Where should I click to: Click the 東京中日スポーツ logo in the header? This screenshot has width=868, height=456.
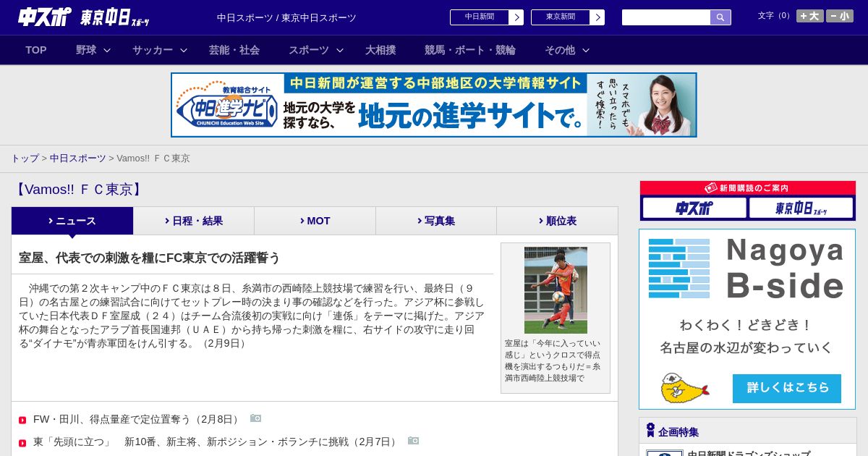tap(114, 17)
